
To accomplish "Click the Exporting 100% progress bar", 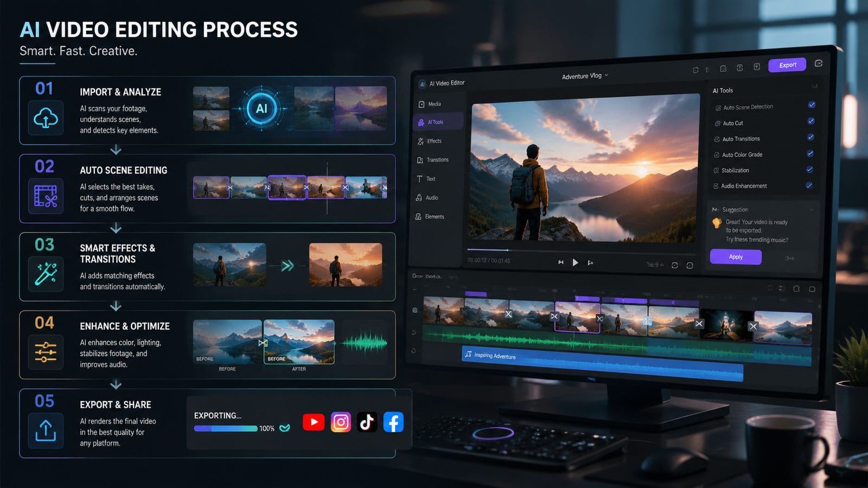I will (226, 428).
